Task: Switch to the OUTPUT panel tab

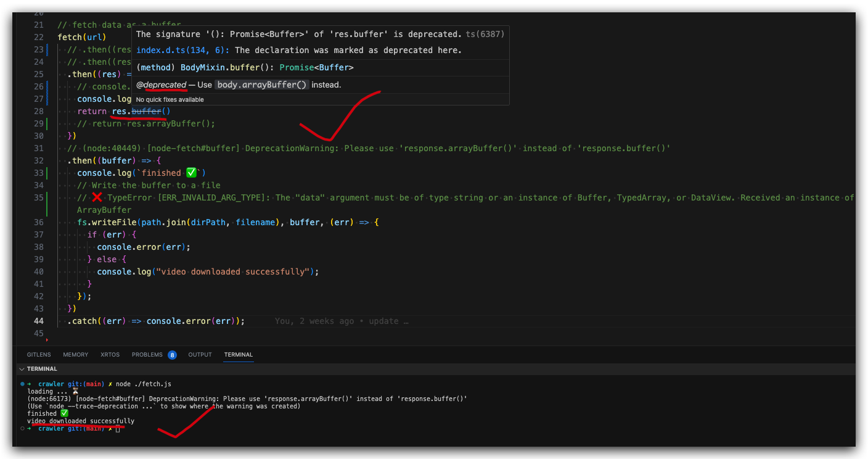Action: pos(200,355)
